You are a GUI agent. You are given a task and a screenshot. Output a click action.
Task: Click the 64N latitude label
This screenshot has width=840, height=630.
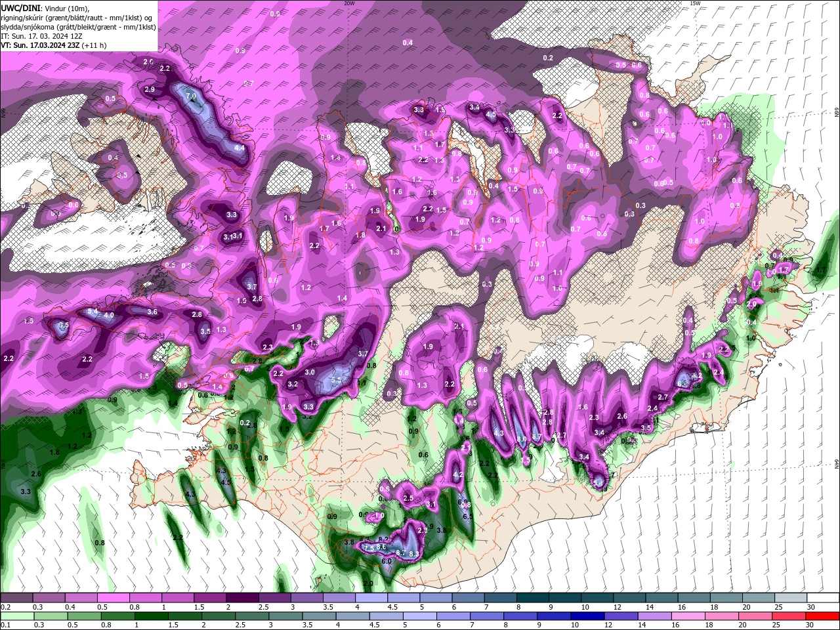click(x=837, y=464)
